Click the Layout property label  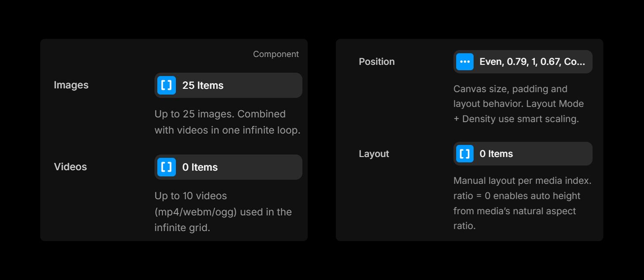[x=374, y=154]
